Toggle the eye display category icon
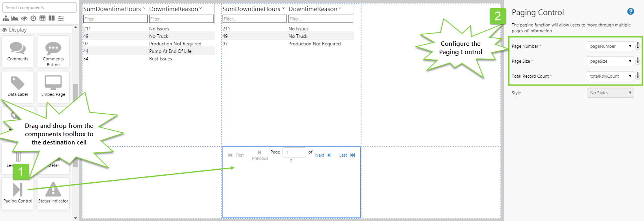 pyautogui.click(x=24, y=18)
